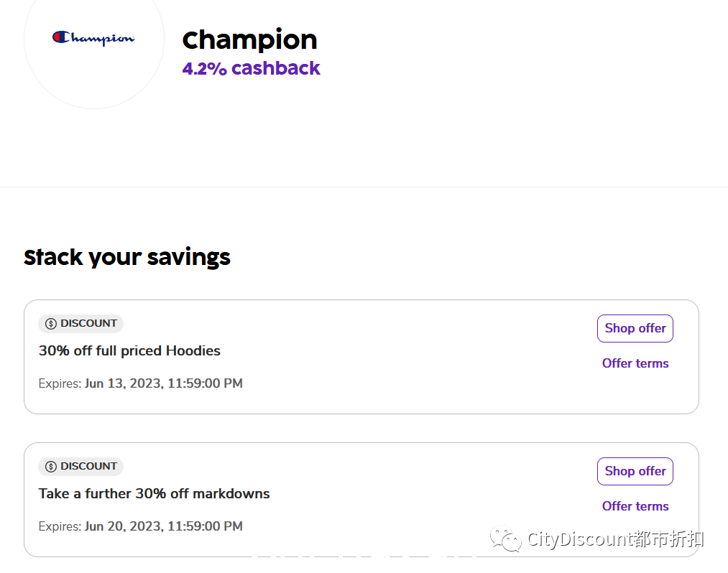
Task: Click the CityDiscount watermark text
Action: (616, 539)
